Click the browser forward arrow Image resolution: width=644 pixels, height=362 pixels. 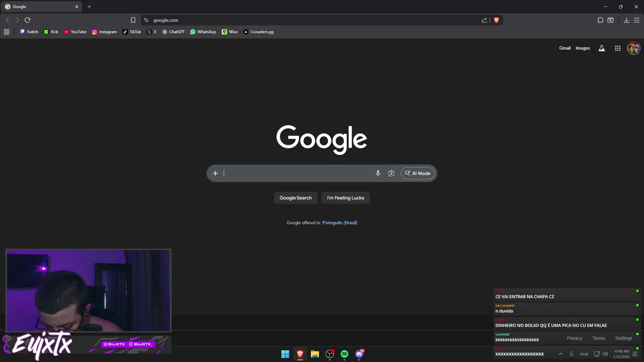[17, 20]
